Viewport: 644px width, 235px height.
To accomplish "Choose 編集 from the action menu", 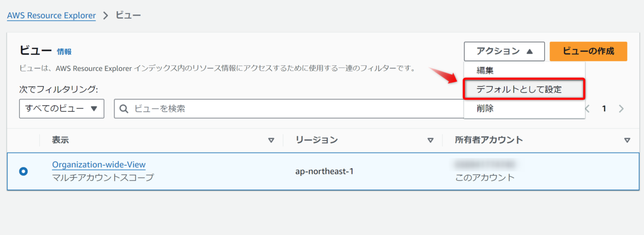I will 485,70.
